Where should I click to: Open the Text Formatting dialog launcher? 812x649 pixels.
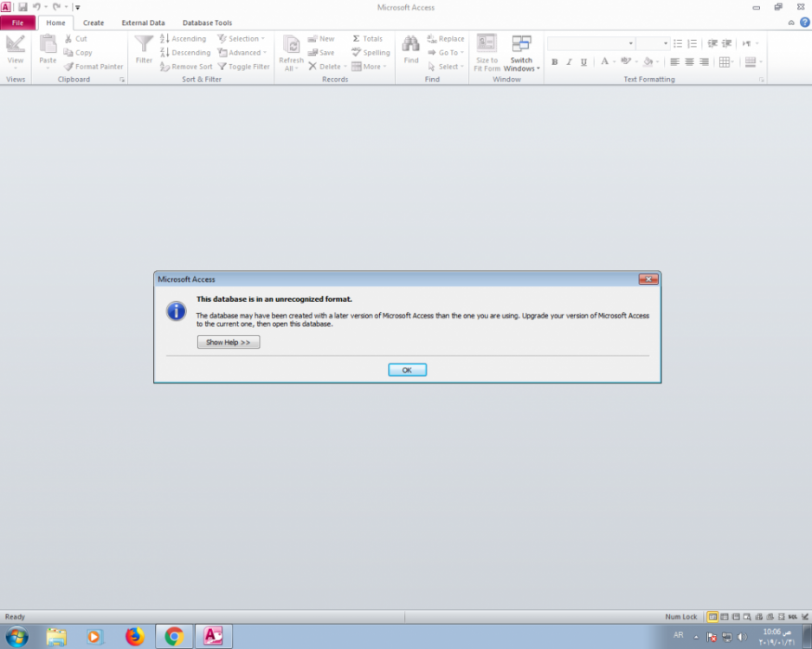pyautogui.click(x=762, y=80)
